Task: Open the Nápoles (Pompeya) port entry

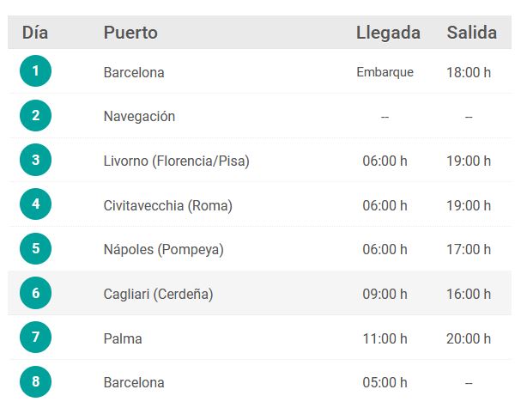Action: pos(163,250)
